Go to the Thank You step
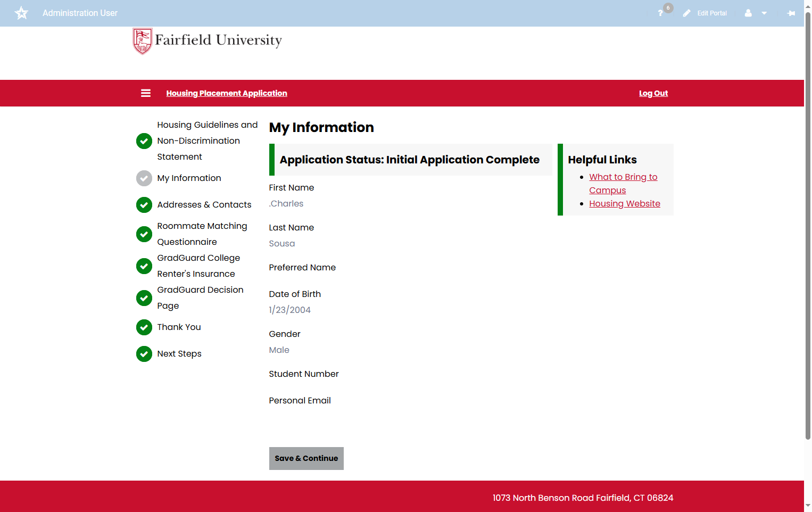Image resolution: width=812 pixels, height=512 pixels. pos(179,327)
